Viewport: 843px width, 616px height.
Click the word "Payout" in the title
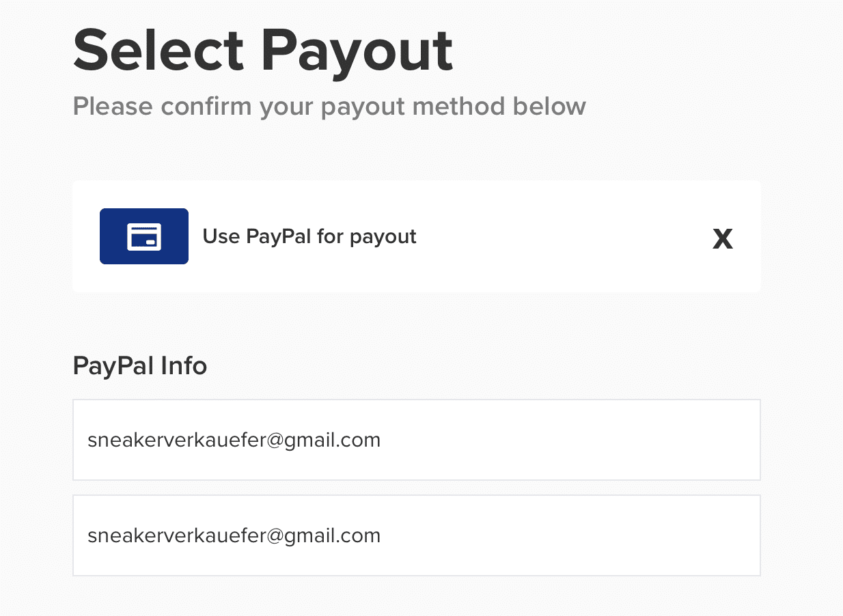pos(357,52)
